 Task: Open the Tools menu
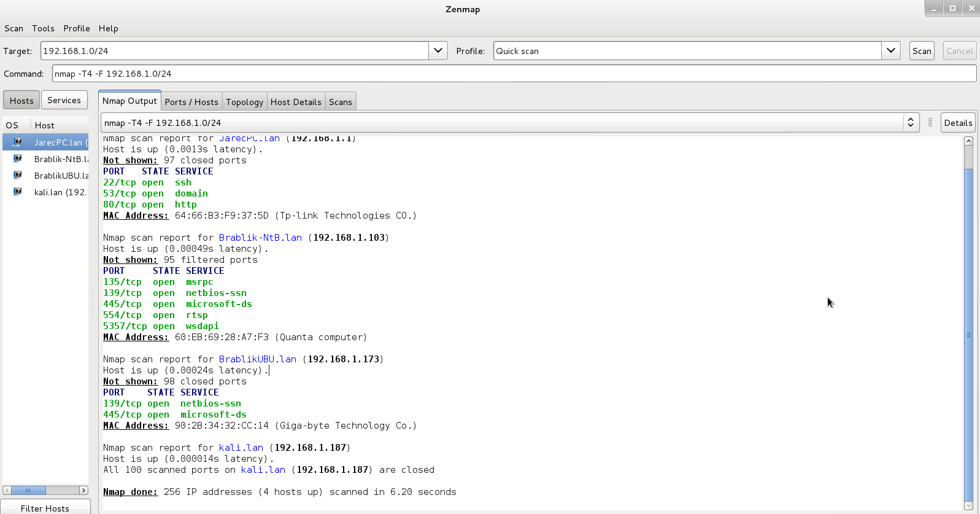43,28
